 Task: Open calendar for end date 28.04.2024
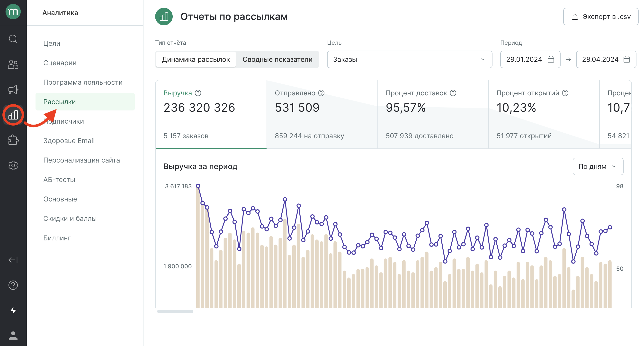[x=626, y=59]
